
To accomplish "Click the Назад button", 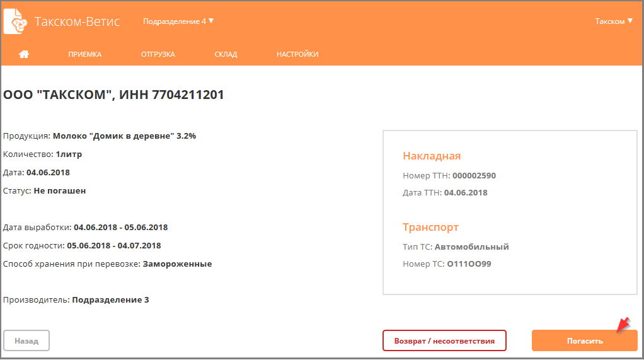I will 26,340.
